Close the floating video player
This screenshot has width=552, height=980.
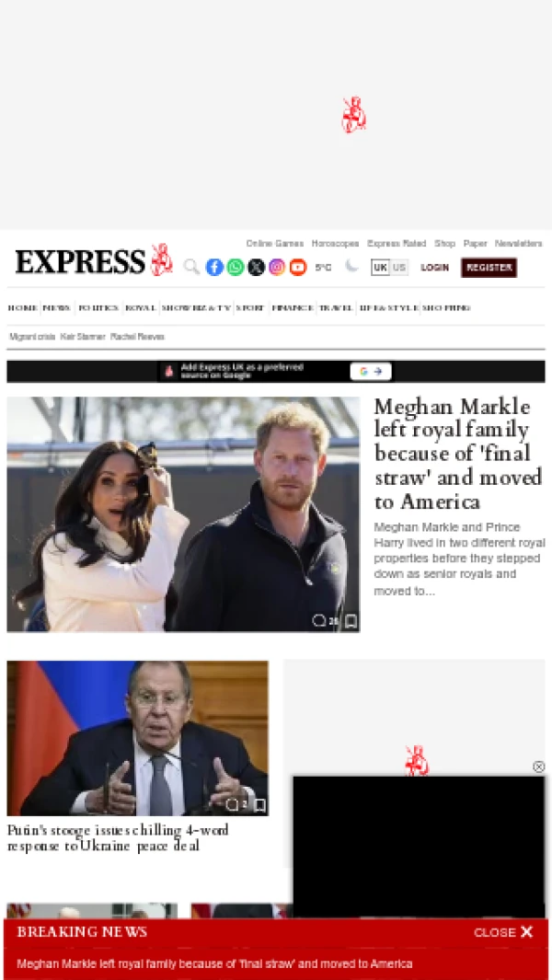[x=539, y=767]
